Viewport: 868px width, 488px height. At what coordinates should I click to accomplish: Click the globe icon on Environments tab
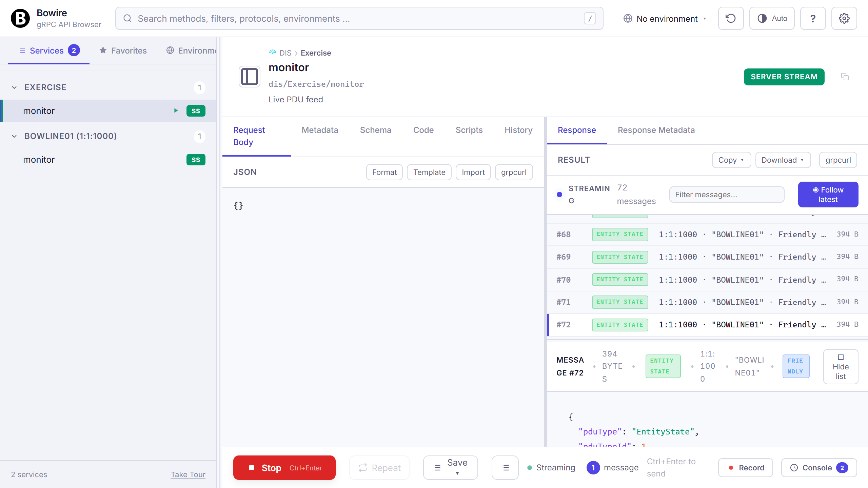click(x=170, y=50)
